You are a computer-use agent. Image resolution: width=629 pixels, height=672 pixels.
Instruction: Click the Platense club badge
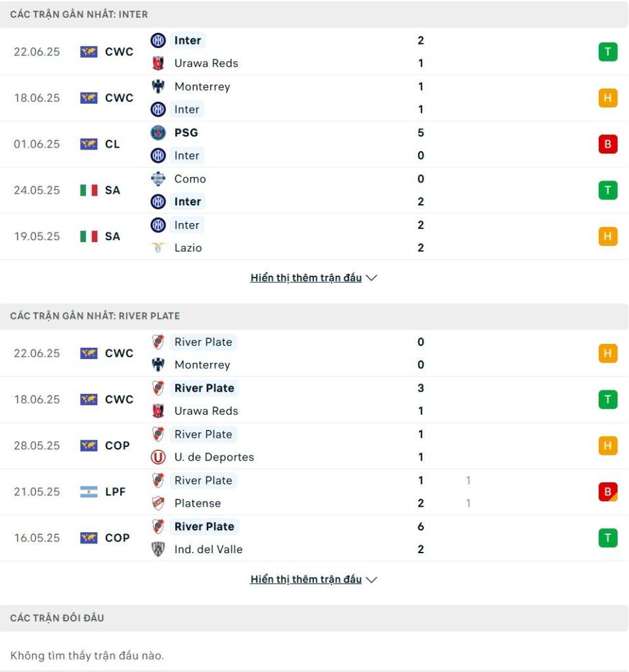158,503
